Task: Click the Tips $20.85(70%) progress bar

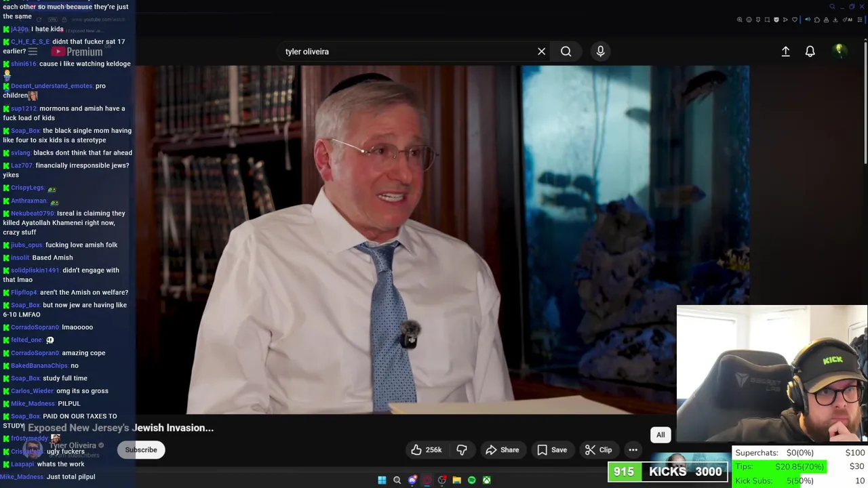Action: pyautogui.click(x=781, y=466)
